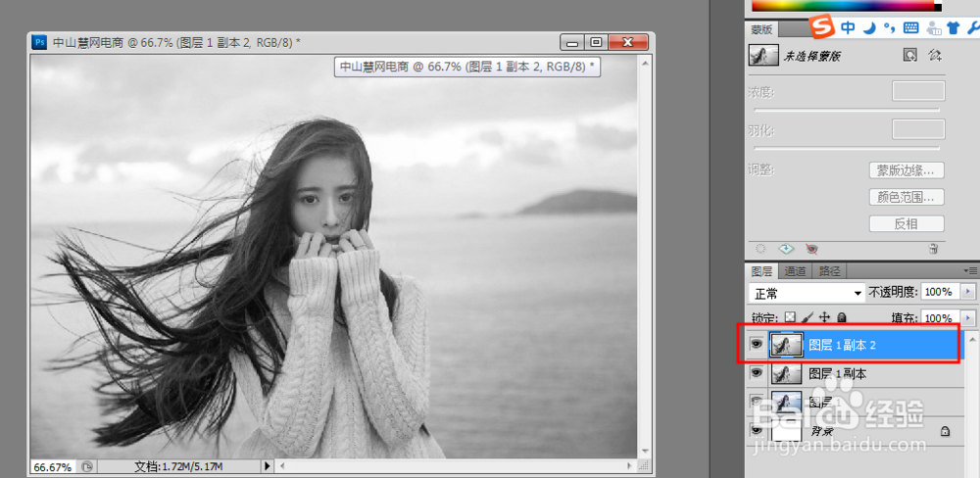980x478 pixels.
Task: Click zoom level 66.67% field
Action: tap(53, 467)
